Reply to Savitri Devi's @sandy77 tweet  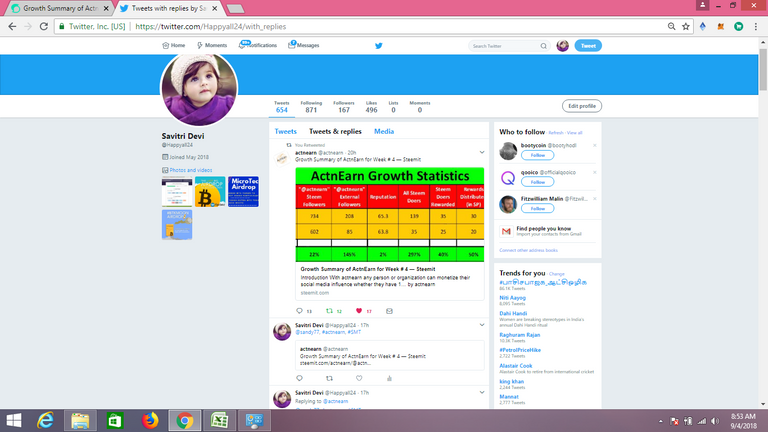coord(299,378)
